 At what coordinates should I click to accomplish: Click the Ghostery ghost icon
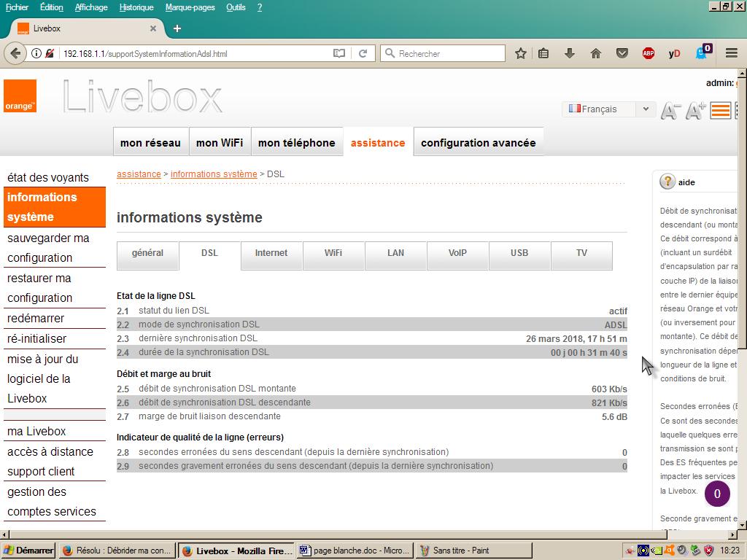pos(699,53)
